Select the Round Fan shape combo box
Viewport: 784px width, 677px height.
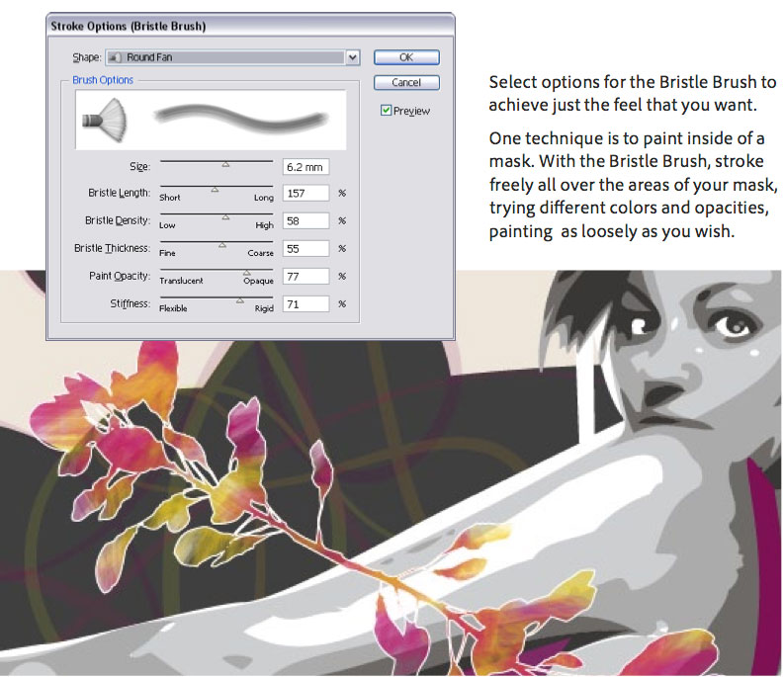pos(232,57)
